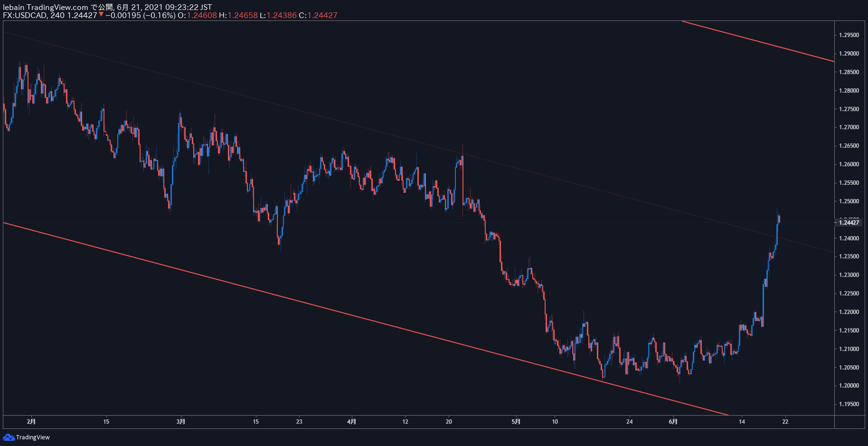Click the 1.26000 price axis label
The width and height of the screenshot is (868, 446).
pos(849,164)
